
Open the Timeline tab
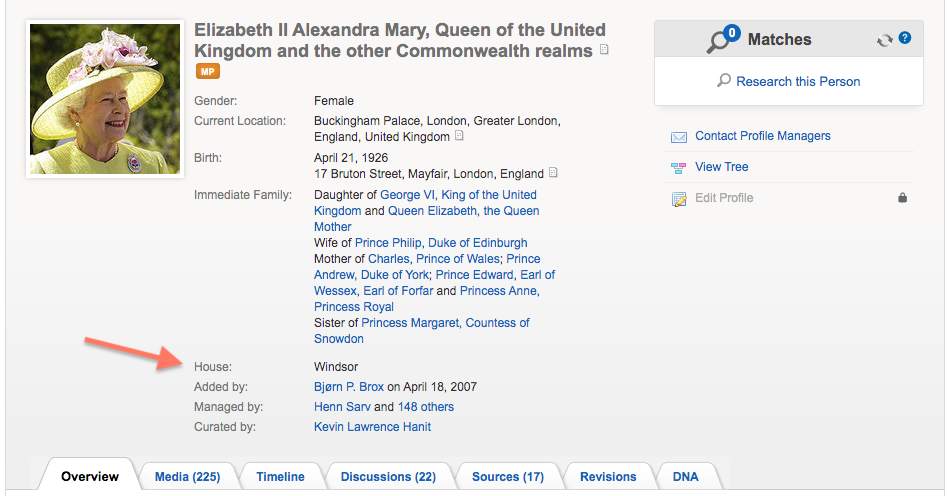[280, 477]
